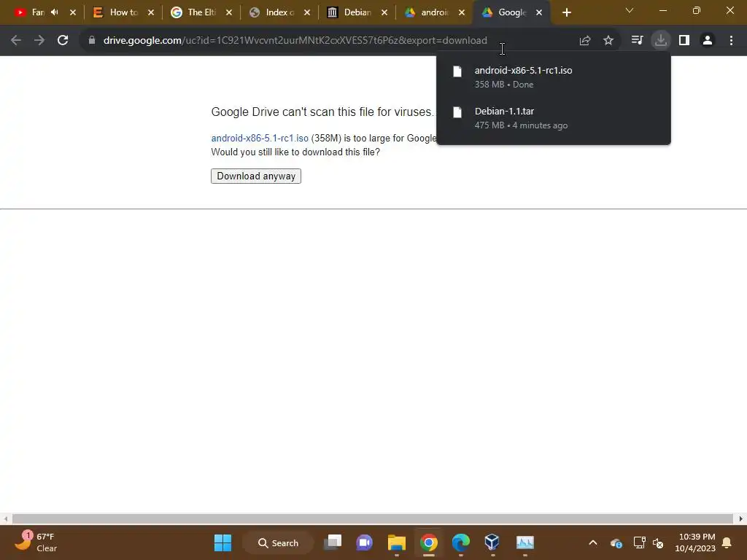Open Debian-1.1.tar download entry
This screenshot has height=560, width=747.
[554, 117]
